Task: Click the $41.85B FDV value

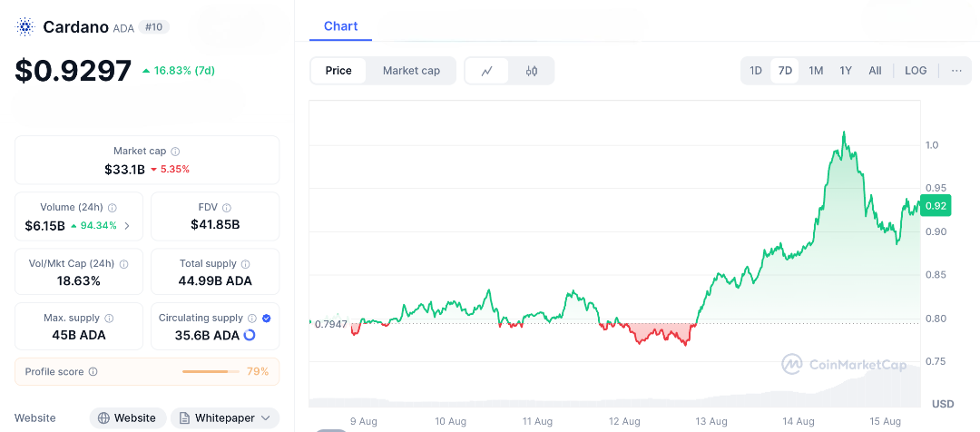Action: [x=215, y=224]
